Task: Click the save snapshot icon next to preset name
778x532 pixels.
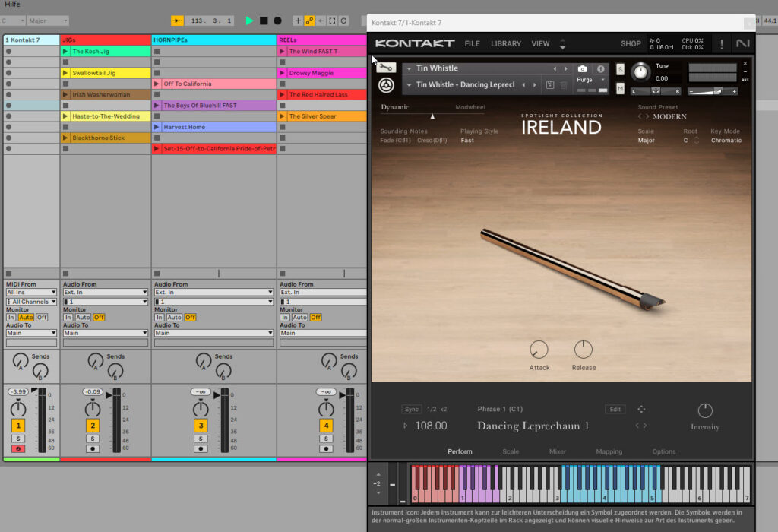Action: pyautogui.click(x=550, y=85)
